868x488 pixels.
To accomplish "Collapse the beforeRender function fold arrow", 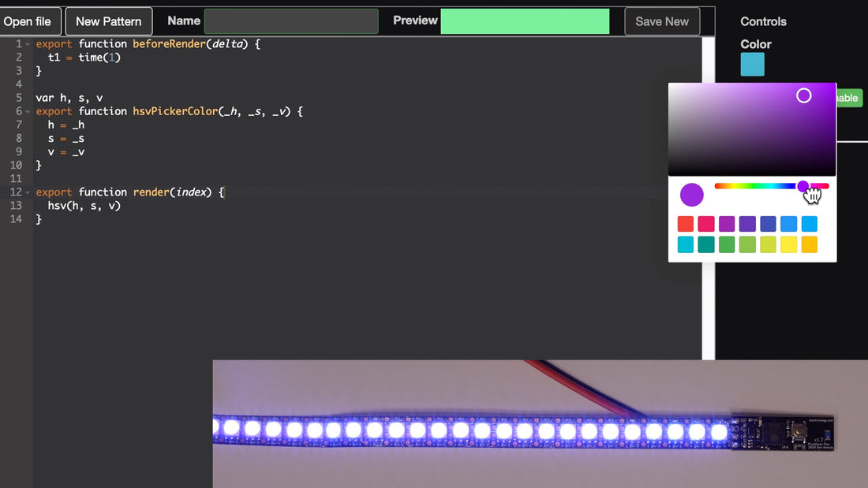I will point(27,43).
